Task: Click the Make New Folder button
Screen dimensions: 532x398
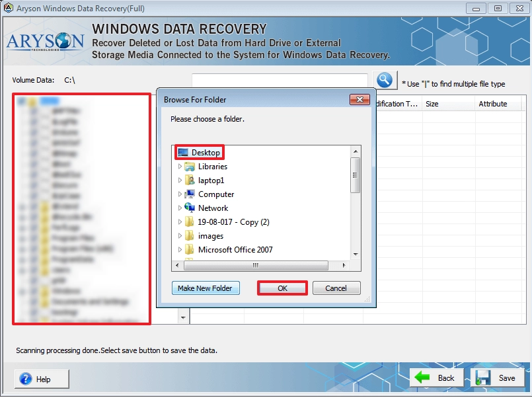Action: [x=206, y=288]
